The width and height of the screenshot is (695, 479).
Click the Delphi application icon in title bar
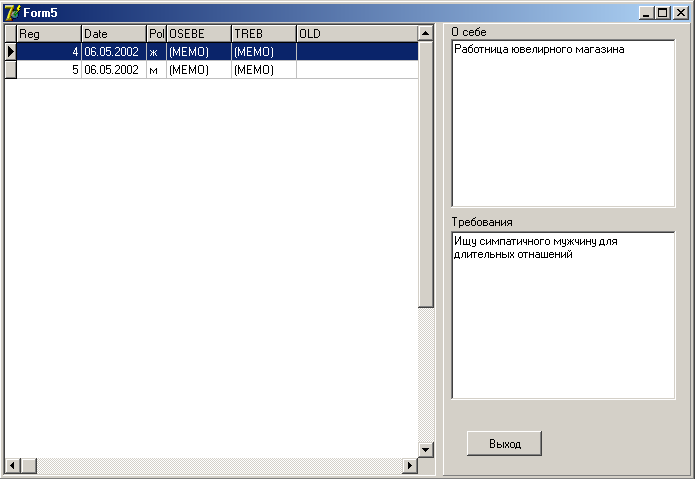(12, 12)
